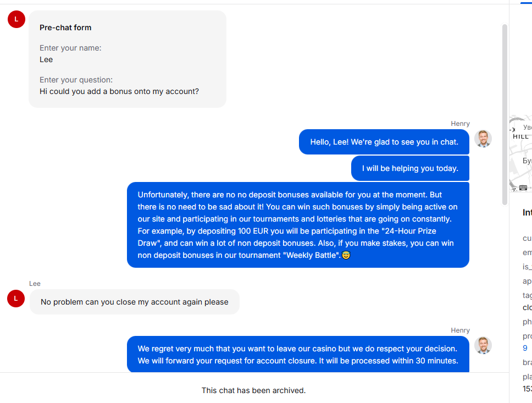Click the keyboard shortcuts icon on the map
532x403 pixels.
523,187
